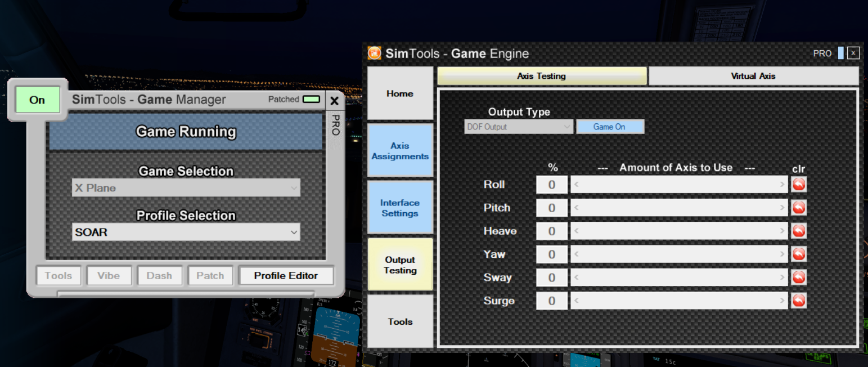
Task: Open the Tools section in Game Engine
Action: tap(400, 321)
